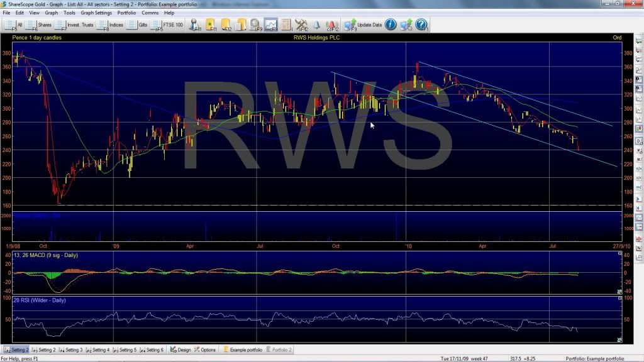Select the Portfolio 2 tab

point(279,349)
